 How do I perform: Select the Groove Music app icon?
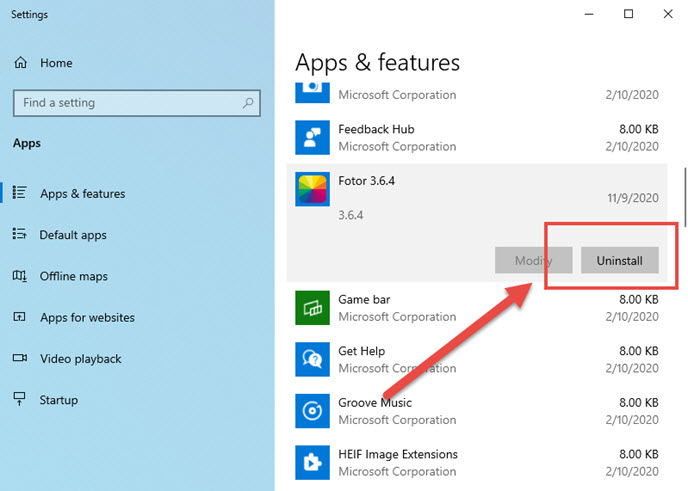[312, 411]
